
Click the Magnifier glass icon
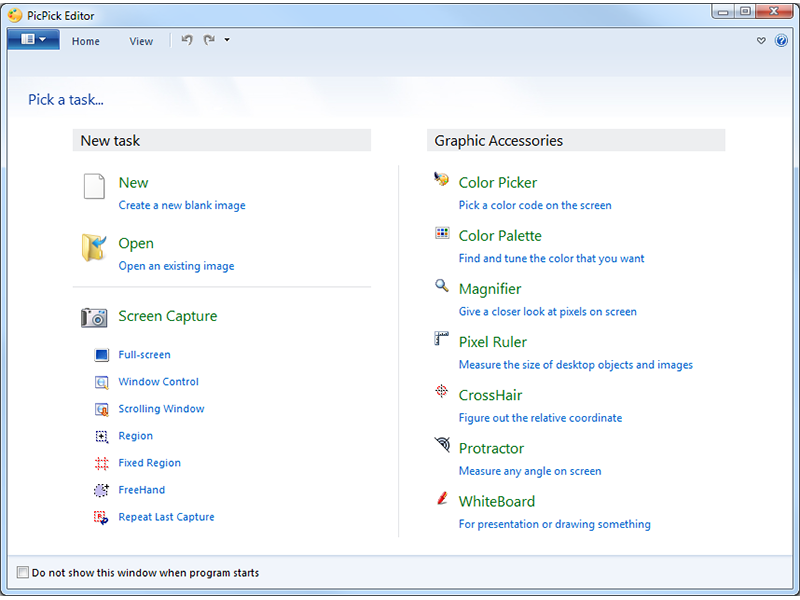tap(442, 286)
